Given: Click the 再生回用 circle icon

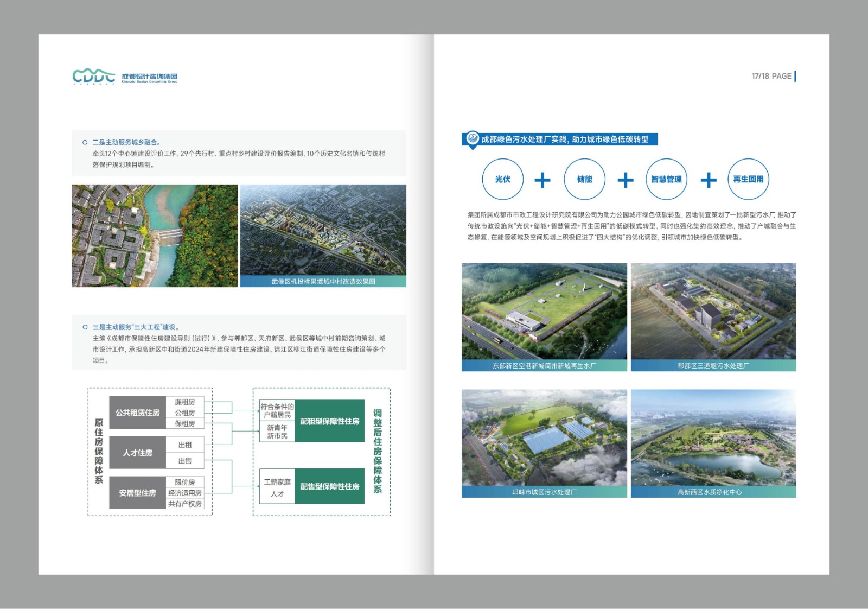Looking at the screenshot, I should [748, 179].
